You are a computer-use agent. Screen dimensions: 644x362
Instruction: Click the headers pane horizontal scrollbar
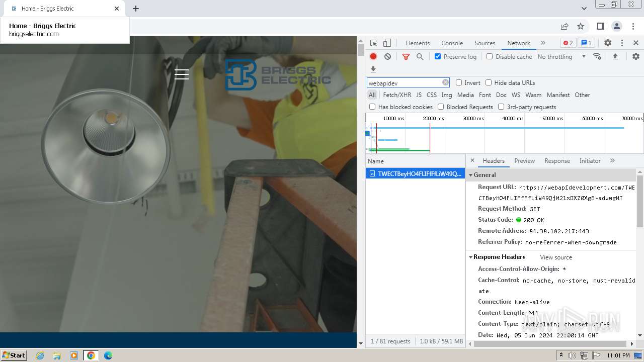pos(551,344)
